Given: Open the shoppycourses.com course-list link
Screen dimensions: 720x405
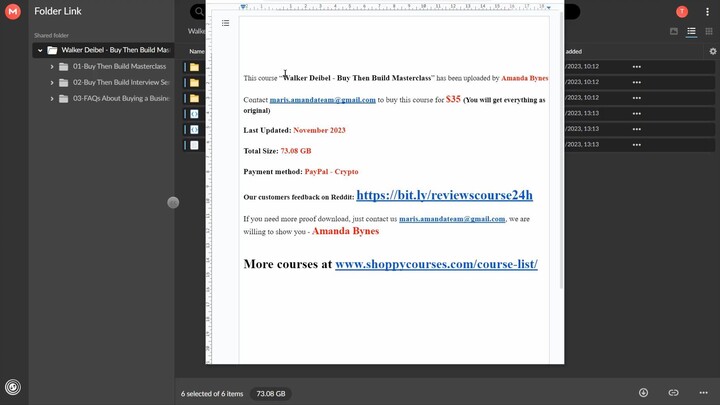Looking at the screenshot, I should pos(436,265).
